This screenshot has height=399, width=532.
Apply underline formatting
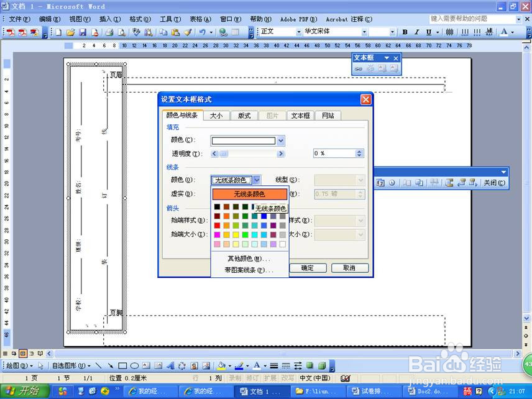[x=429, y=32]
